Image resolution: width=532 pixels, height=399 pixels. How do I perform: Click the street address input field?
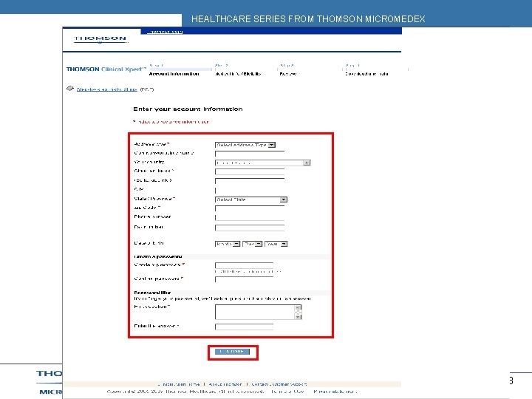click(250, 171)
